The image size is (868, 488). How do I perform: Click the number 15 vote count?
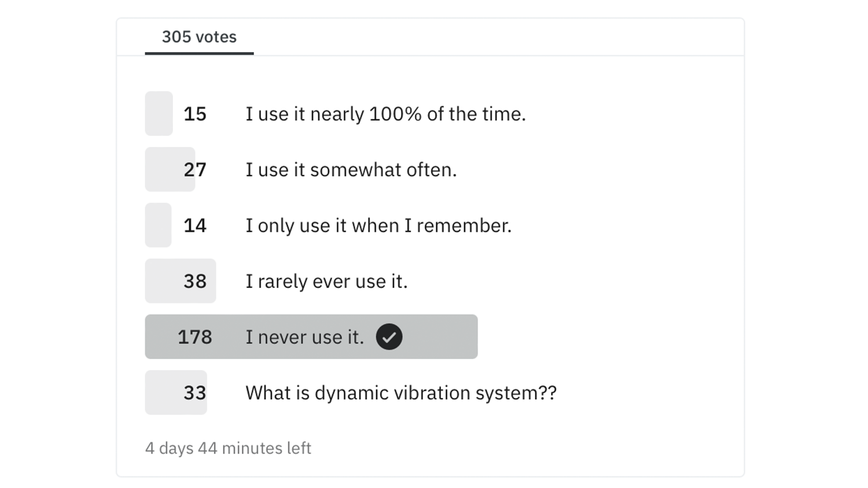[x=195, y=114]
